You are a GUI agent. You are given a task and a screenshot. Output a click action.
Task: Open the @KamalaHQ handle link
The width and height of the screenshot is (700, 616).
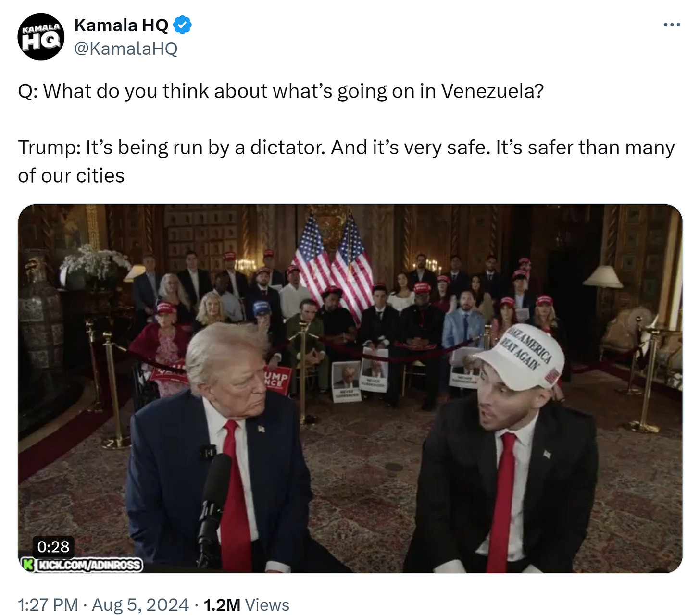coord(126,49)
